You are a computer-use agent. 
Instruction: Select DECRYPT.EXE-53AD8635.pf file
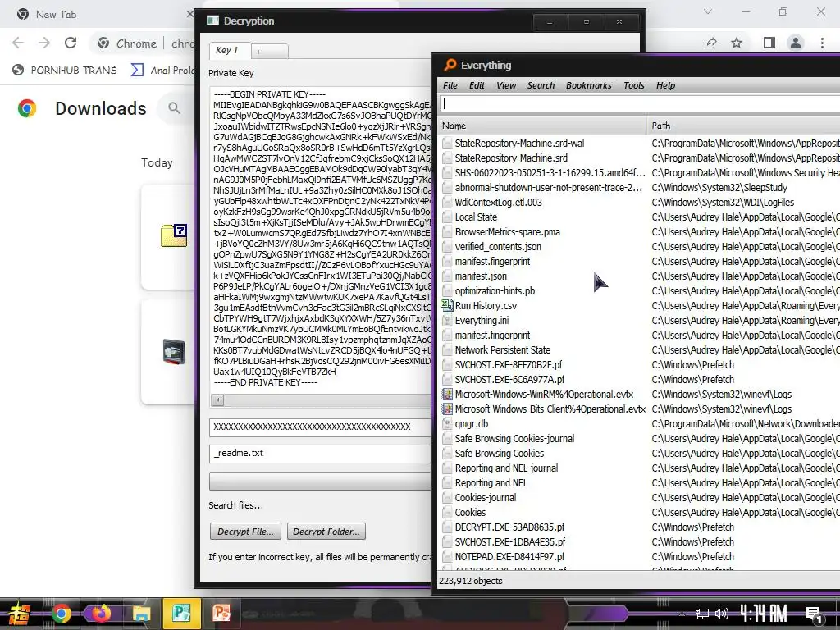point(509,527)
